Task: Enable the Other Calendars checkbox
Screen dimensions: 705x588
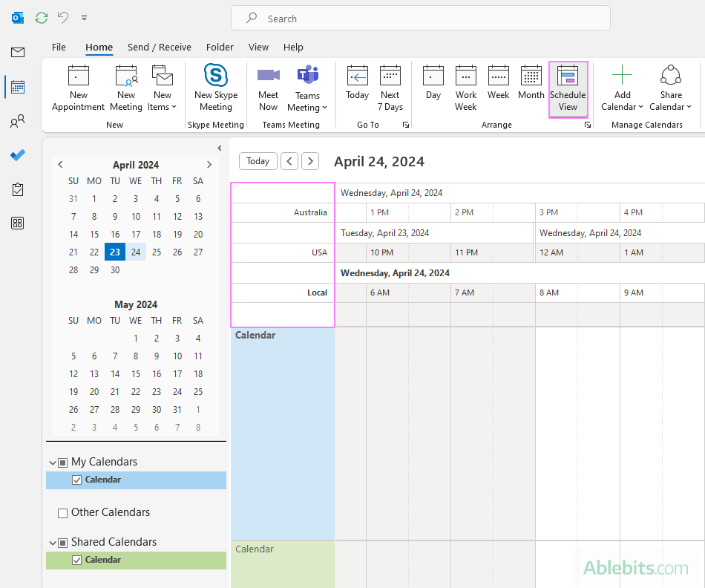Action: tap(62, 512)
